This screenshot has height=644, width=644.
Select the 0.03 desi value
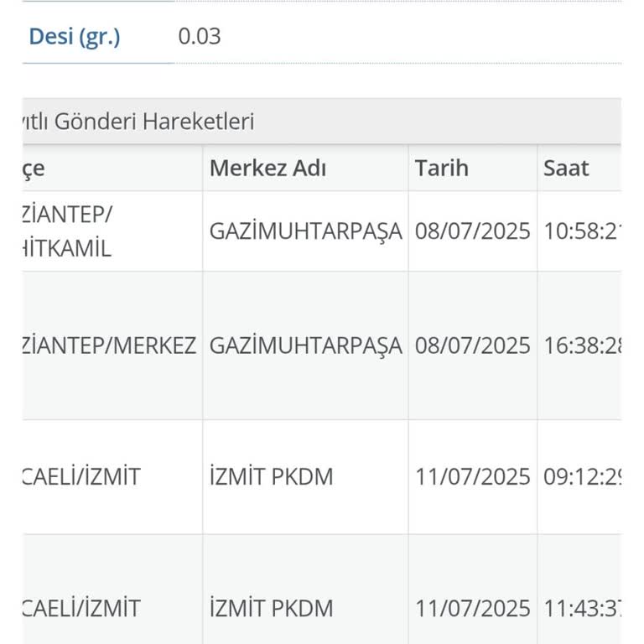click(x=200, y=37)
